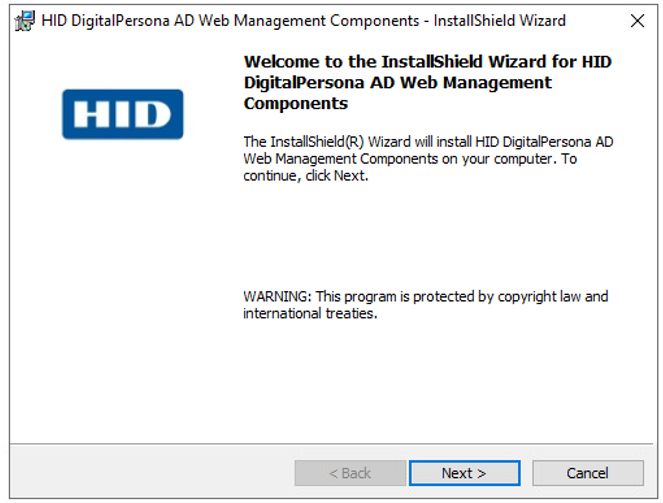Click the greyed-out Back button
Screen dimensions: 663x503
pyautogui.click(x=349, y=473)
